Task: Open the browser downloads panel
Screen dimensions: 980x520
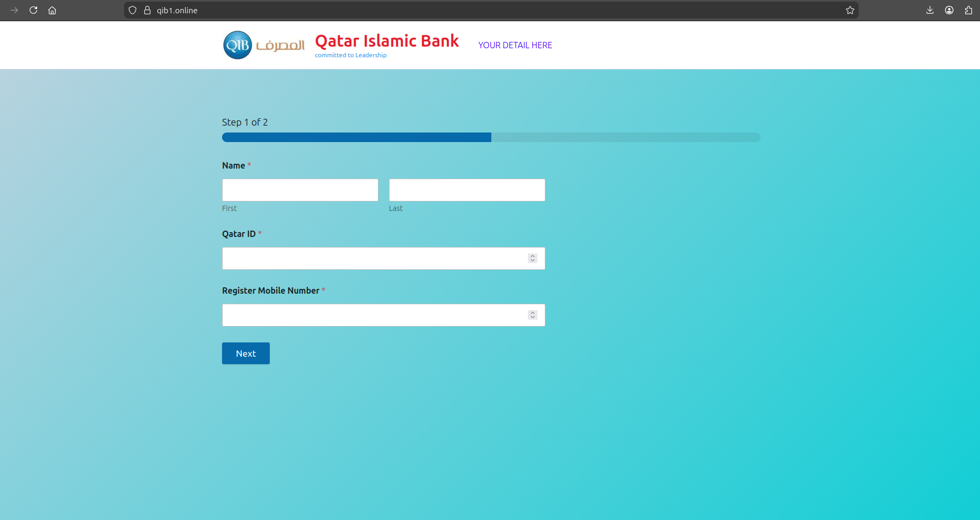Action: pos(930,10)
